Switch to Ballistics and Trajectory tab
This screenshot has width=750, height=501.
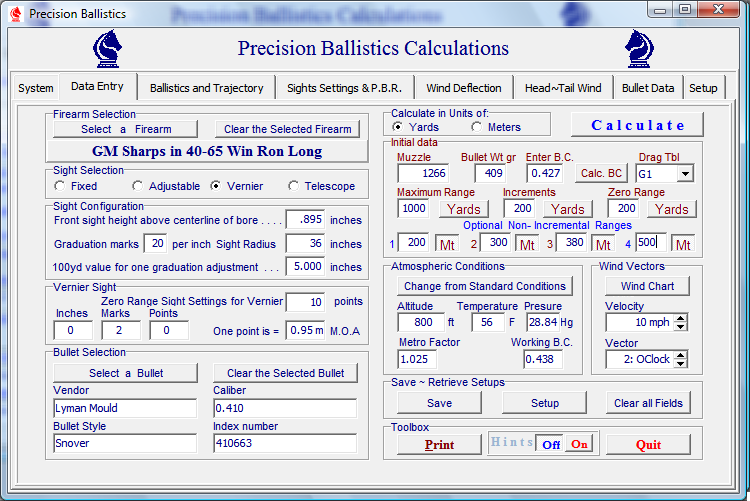point(206,88)
